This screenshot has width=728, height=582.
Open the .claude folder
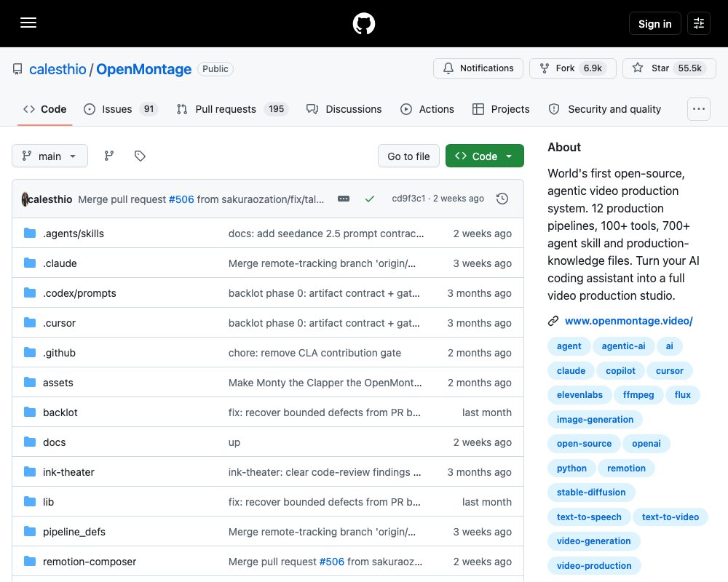pos(60,263)
